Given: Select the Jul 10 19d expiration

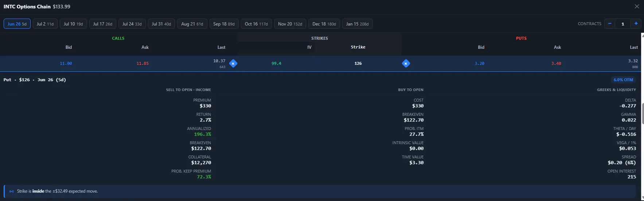Looking at the screenshot, I should pyautogui.click(x=73, y=24).
